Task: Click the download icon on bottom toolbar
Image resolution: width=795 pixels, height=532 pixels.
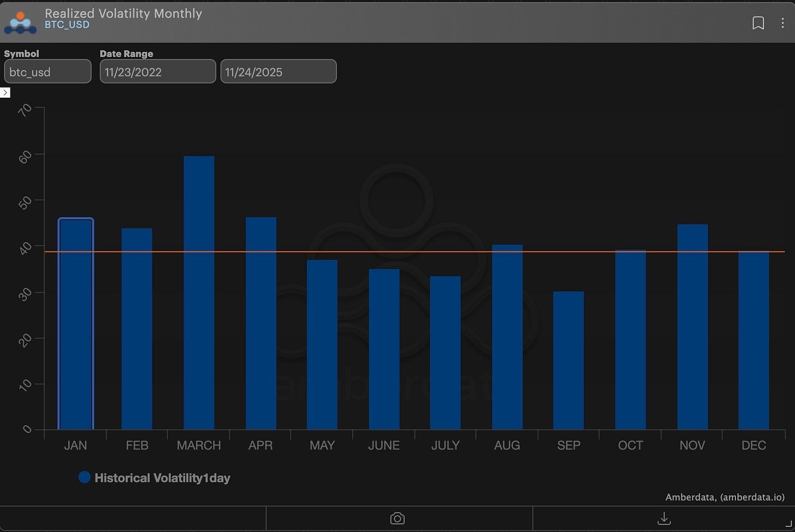Action: point(663,518)
